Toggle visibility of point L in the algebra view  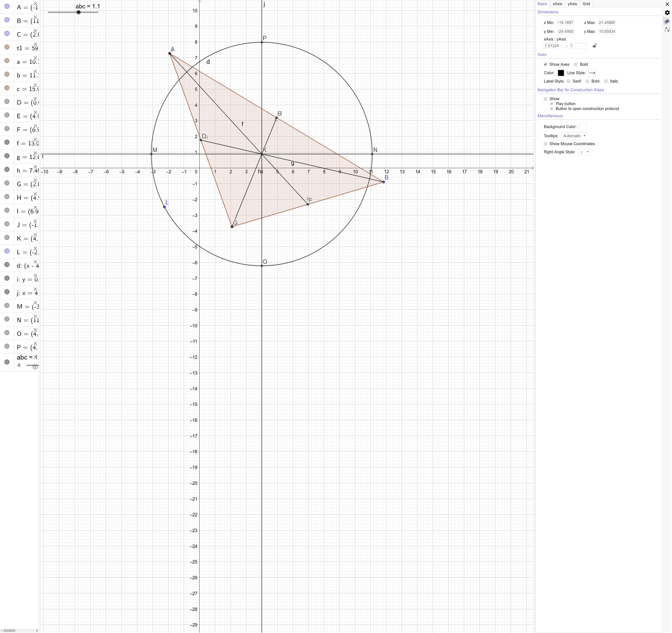[7, 251]
